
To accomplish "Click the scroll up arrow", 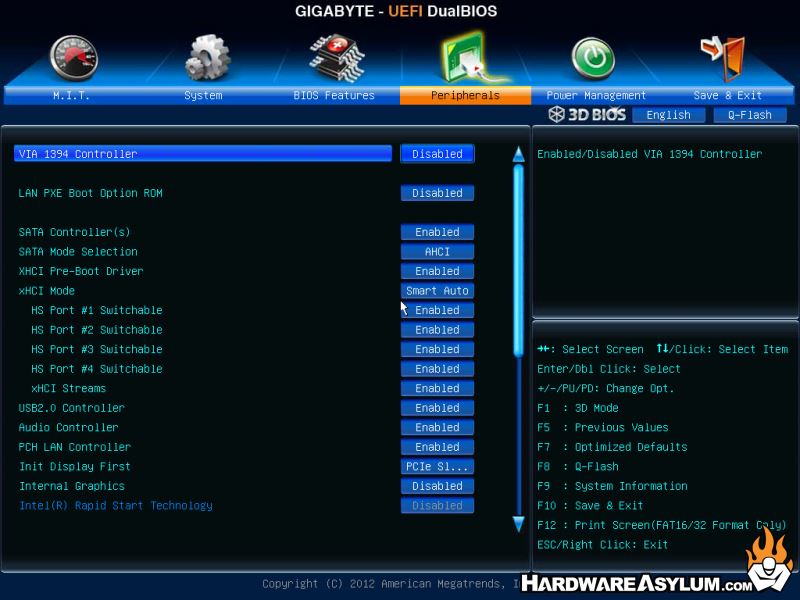I will pos(518,155).
